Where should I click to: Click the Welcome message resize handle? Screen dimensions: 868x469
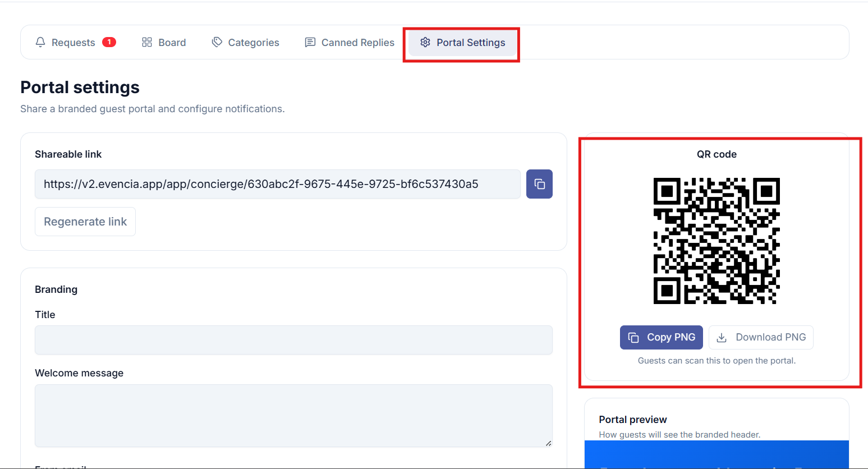(x=548, y=443)
